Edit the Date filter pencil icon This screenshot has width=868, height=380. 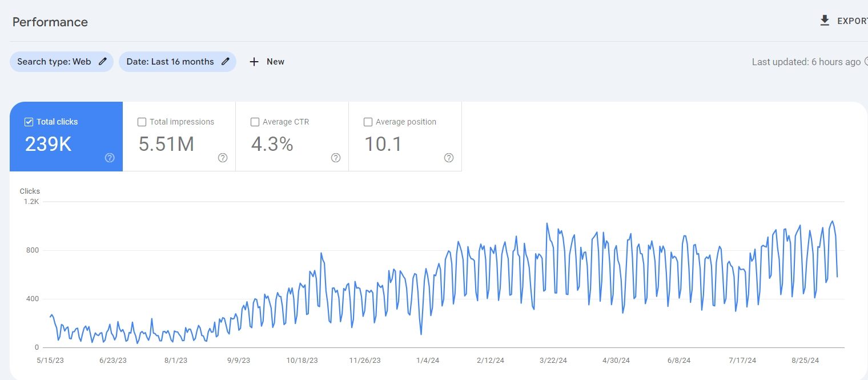click(x=226, y=62)
